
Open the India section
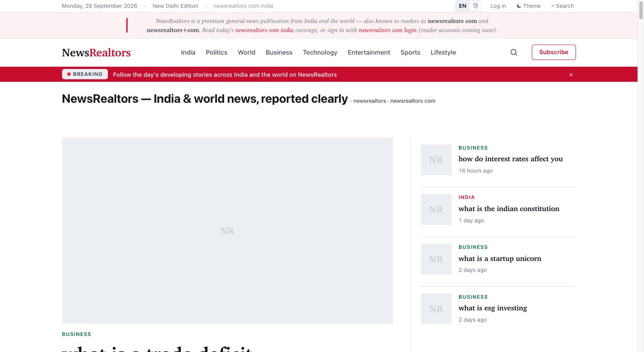click(x=188, y=52)
